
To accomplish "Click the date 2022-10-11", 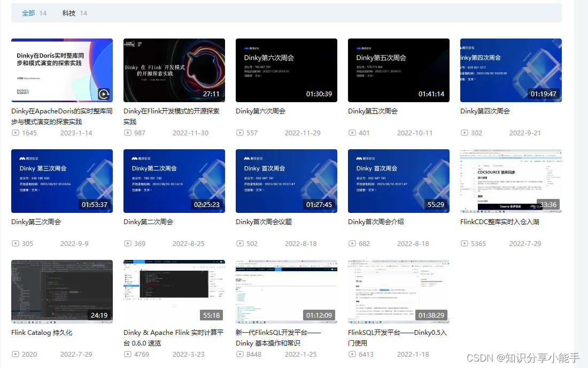I will tap(415, 133).
